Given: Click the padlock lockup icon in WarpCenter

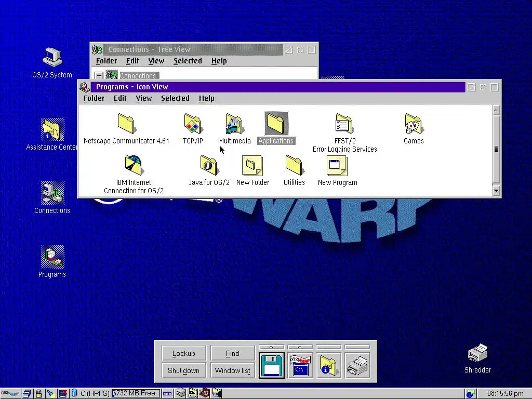Looking at the screenshot, I should [x=38, y=394].
